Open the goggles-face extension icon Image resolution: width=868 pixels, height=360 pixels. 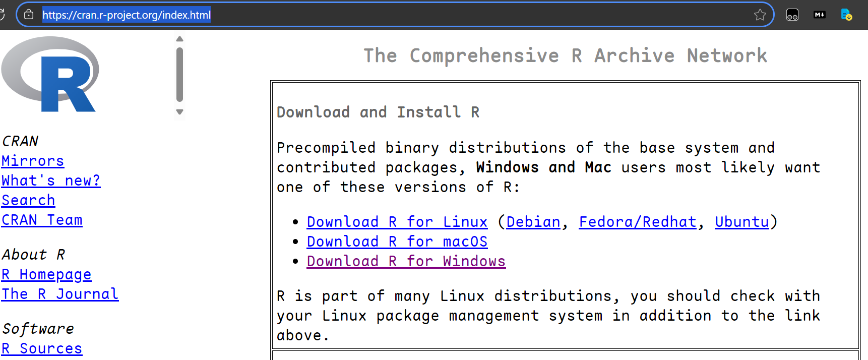coord(792,15)
